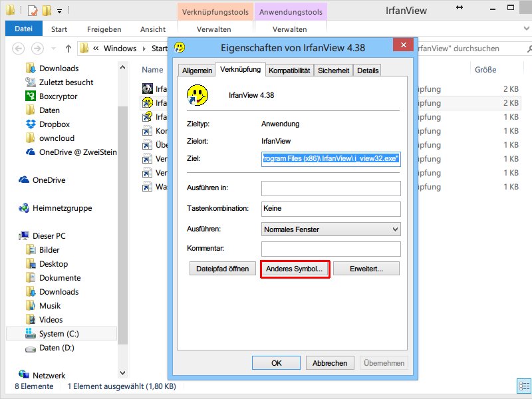Click the Dieser PC computer icon
Viewport: 532px width, 399px height.
pyautogui.click(x=24, y=236)
